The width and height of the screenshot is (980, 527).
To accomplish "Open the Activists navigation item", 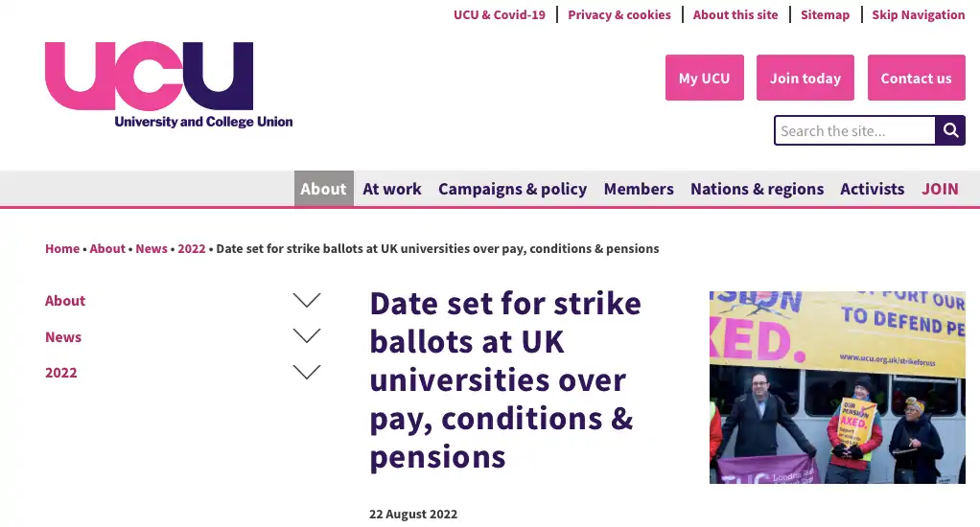I will point(872,189).
